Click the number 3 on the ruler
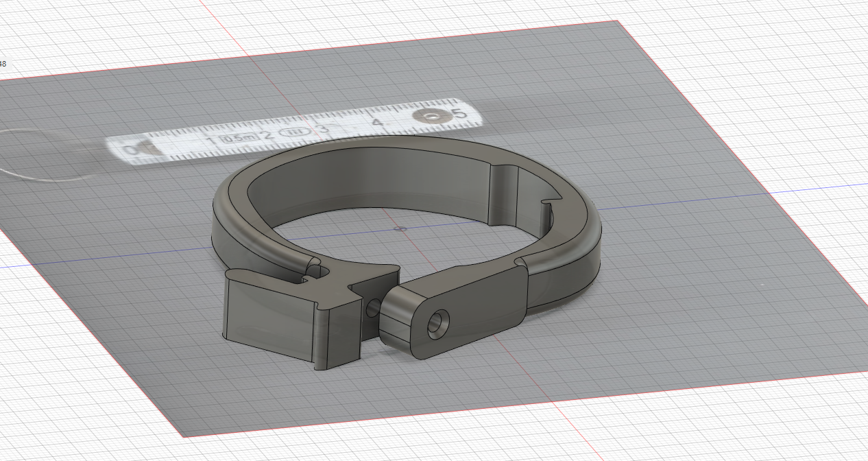Screen dimensions: 868x461 pyautogui.click(x=321, y=127)
